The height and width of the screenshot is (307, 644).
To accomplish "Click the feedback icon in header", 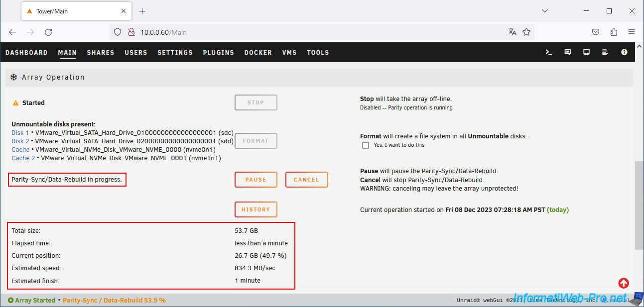I will (x=567, y=52).
